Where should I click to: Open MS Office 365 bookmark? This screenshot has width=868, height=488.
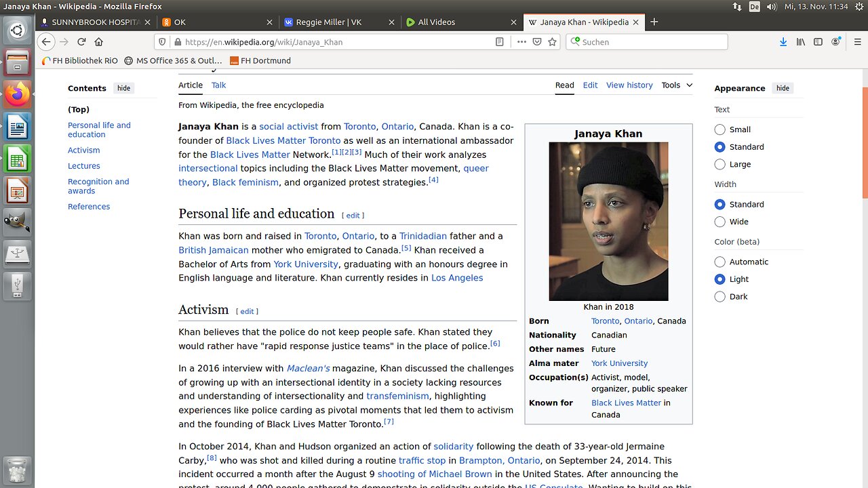tap(174, 60)
